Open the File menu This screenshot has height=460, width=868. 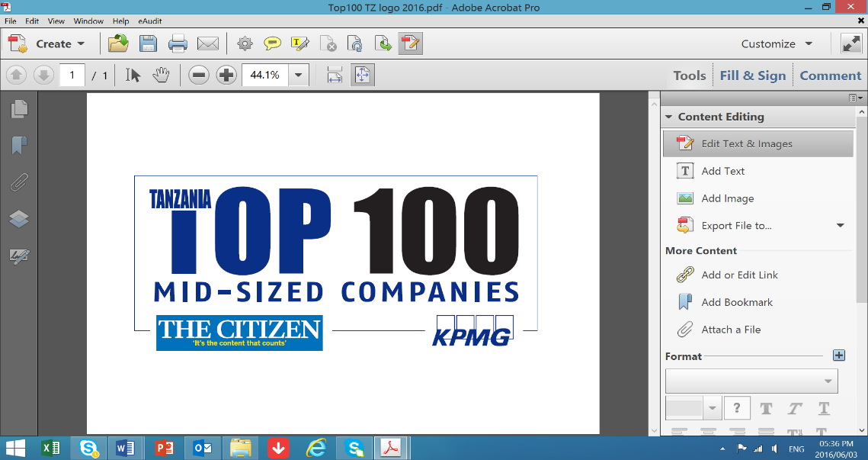[x=11, y=21]
